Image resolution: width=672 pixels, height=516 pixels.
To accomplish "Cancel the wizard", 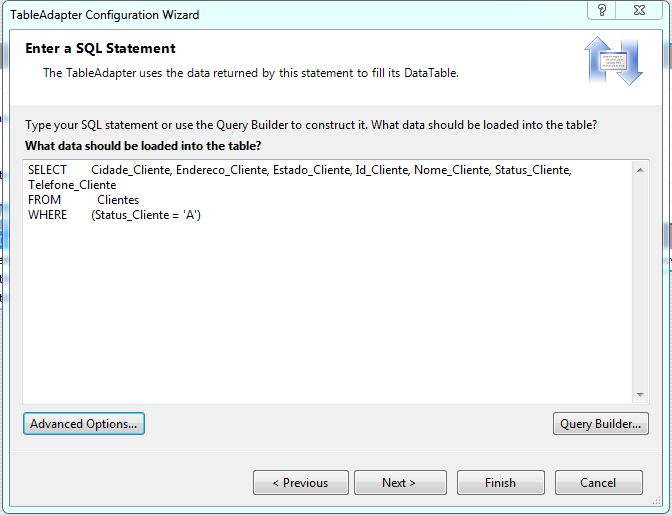I will [598, 483].
